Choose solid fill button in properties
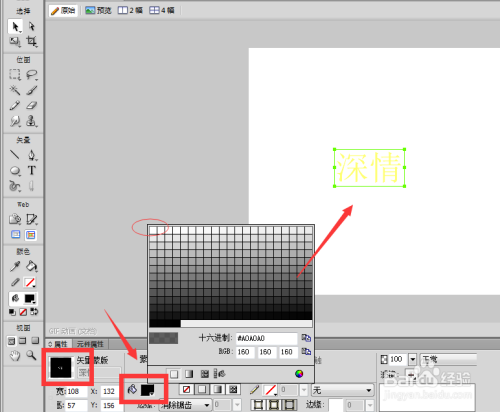 click(x=202, y=389)
